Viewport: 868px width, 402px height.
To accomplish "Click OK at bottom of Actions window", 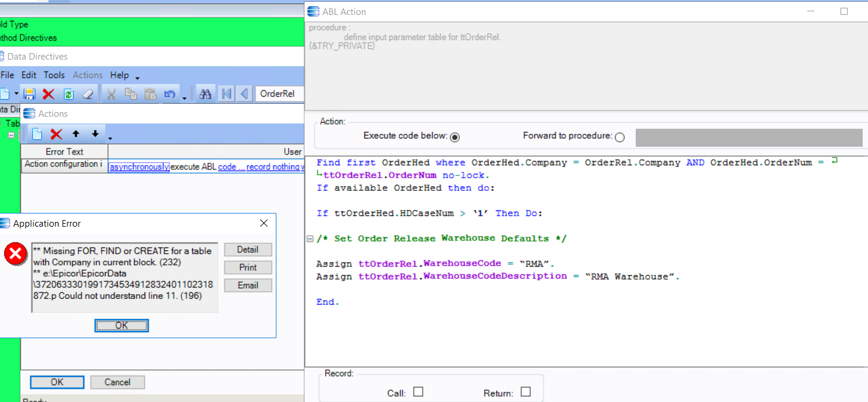I will (x=57, y=382).
